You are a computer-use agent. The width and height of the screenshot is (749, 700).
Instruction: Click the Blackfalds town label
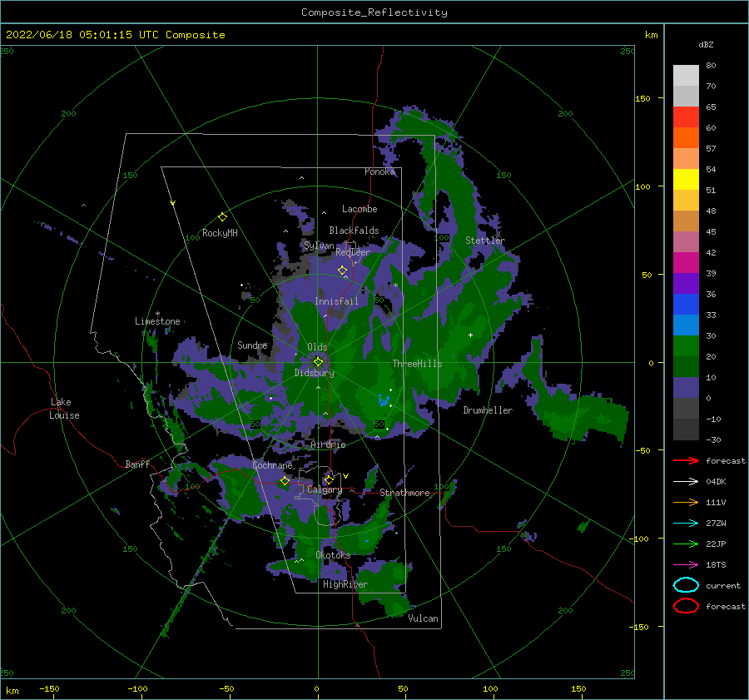click(354, 231)
